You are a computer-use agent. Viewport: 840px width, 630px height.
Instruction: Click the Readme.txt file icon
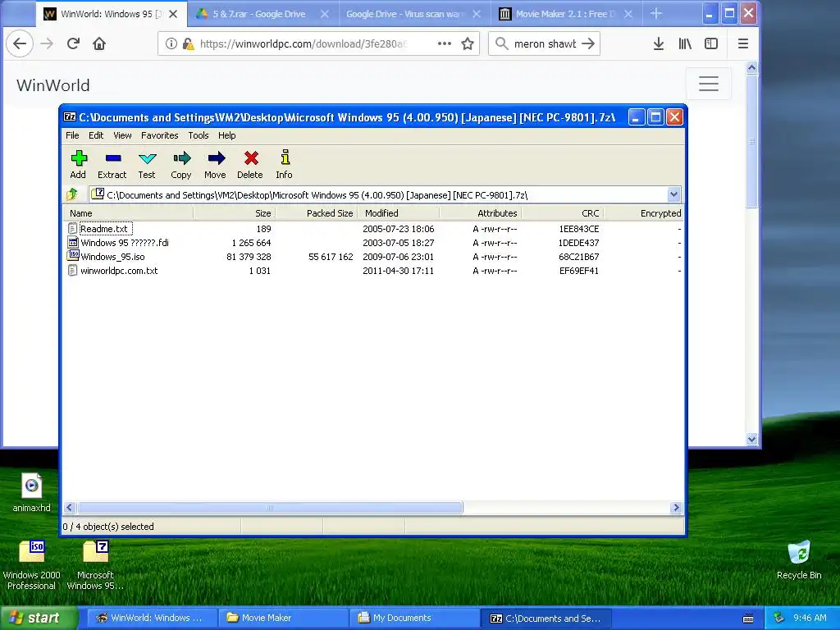click(x=72, y=229)
